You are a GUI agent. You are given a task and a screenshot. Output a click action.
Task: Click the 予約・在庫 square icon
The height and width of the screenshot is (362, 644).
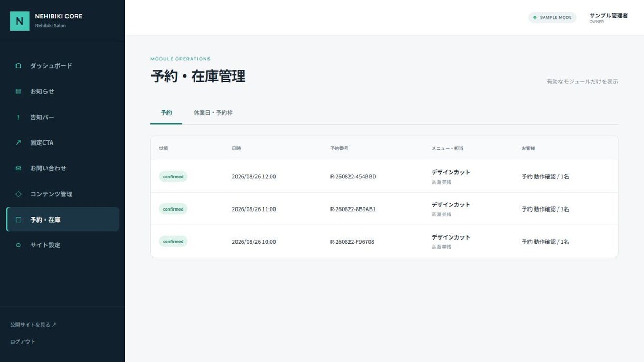(x=18, y=220)
